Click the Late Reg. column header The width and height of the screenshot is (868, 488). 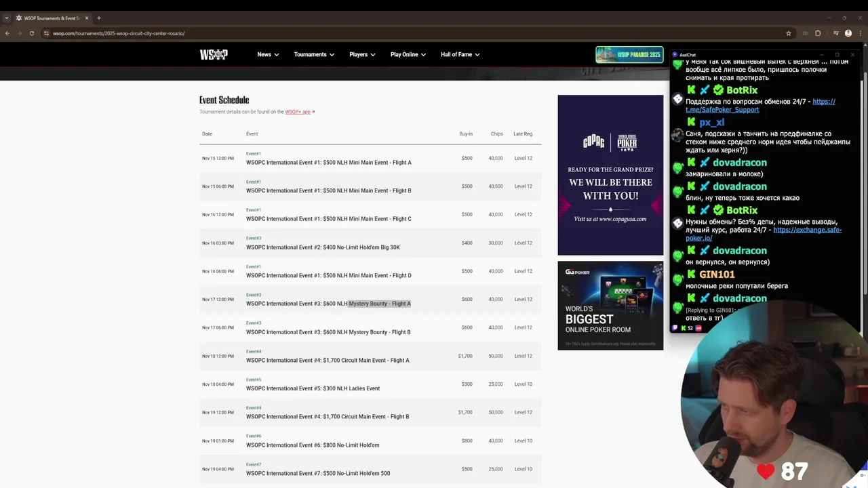pyautogui.click(x=523, y=134)
